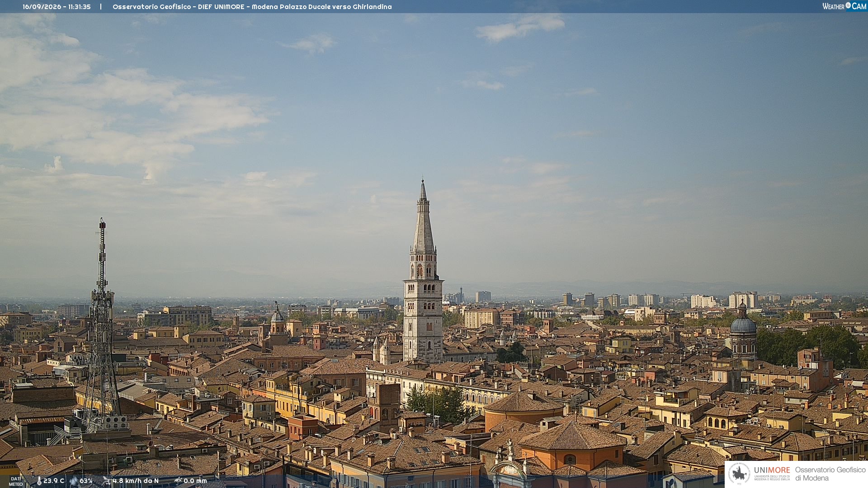
Task: Click the date and time stamp 16/09/2026
Action: coord(57,7)
